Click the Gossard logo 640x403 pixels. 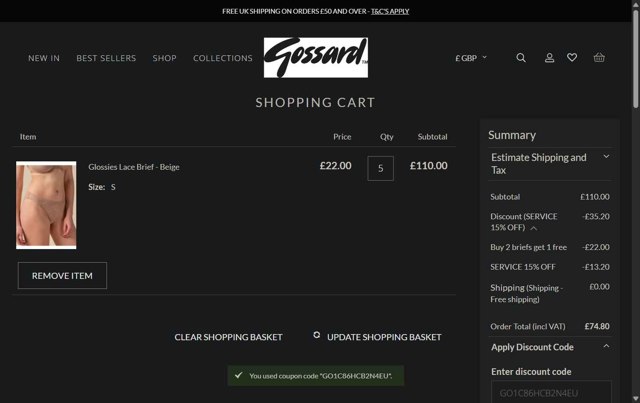tap(316, 58)
